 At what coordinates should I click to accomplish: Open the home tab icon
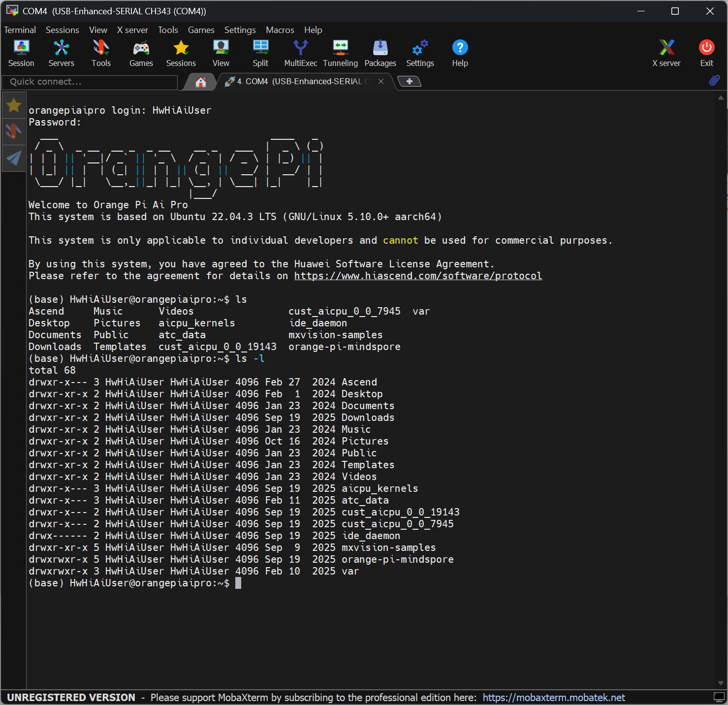(x=200, y=82)
